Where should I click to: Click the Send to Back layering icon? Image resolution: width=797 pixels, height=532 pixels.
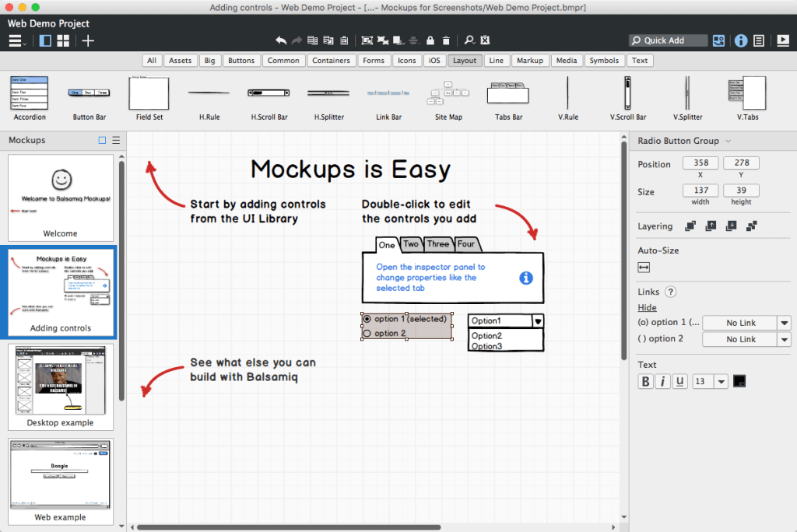point(751,226)
